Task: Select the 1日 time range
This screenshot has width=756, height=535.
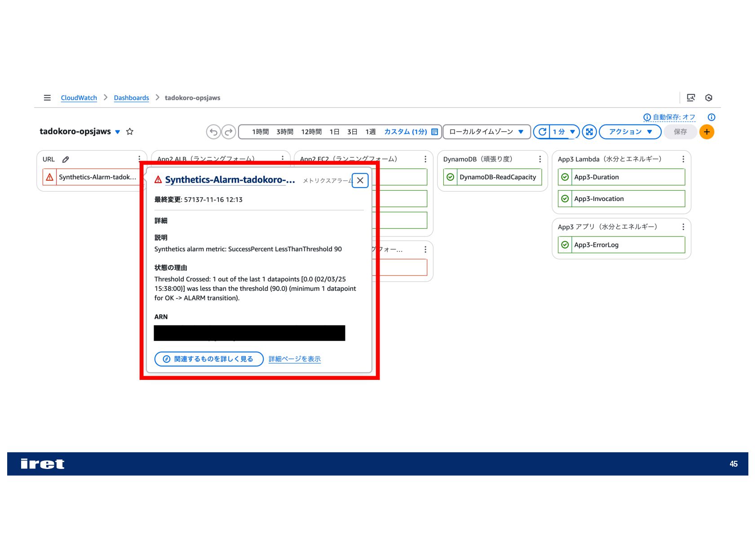Action: coord(334,132)
